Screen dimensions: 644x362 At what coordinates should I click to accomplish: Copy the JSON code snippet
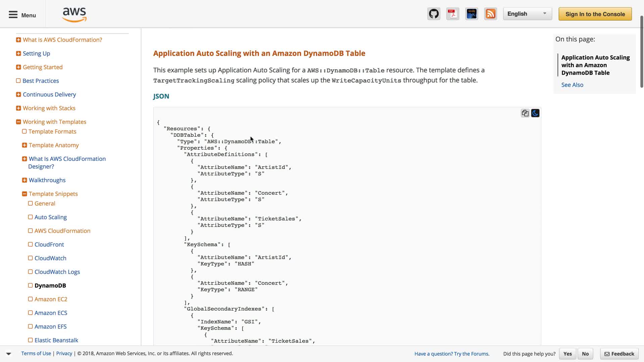click(525, 113)
